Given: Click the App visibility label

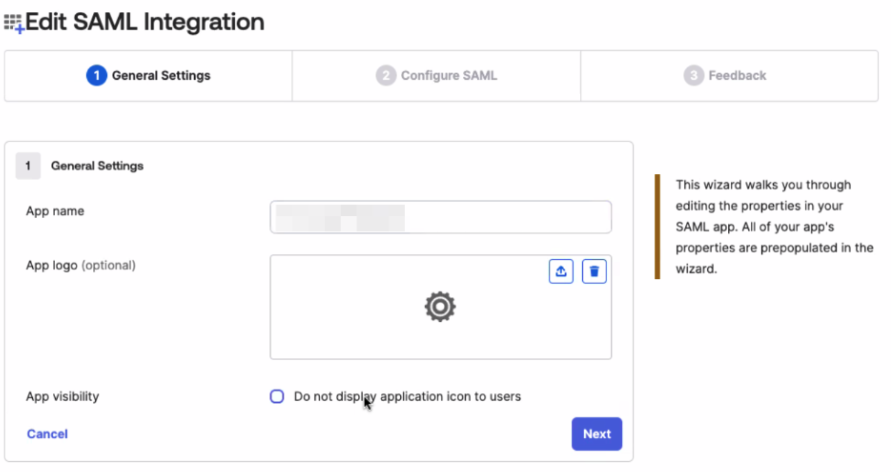Looking at the screenshot, I should coord(63,396).
